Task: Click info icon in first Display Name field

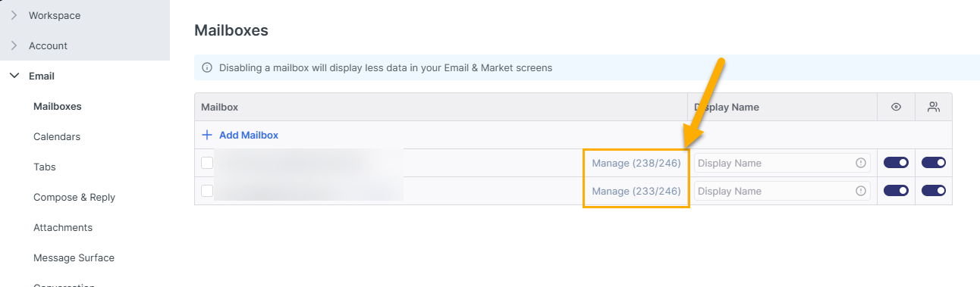Action: 861,163
